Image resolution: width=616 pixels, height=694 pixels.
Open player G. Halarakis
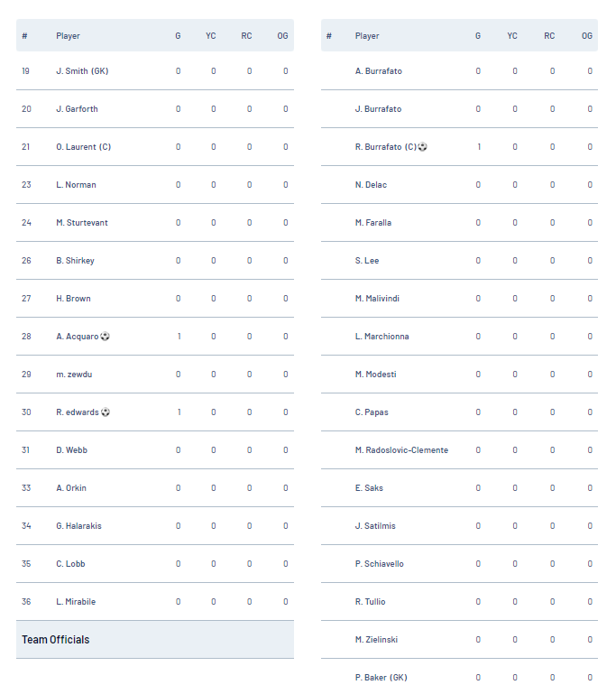pos(78,526)
